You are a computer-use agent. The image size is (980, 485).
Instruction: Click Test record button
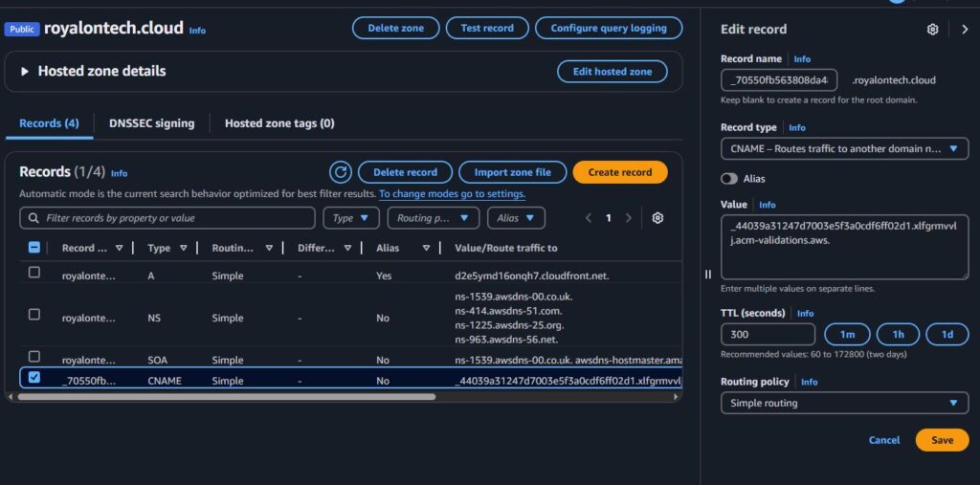tap(487, 28)
